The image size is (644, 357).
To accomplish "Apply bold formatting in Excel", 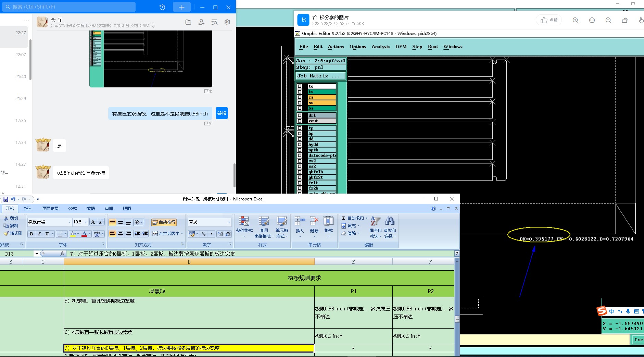I will (31, 234).
